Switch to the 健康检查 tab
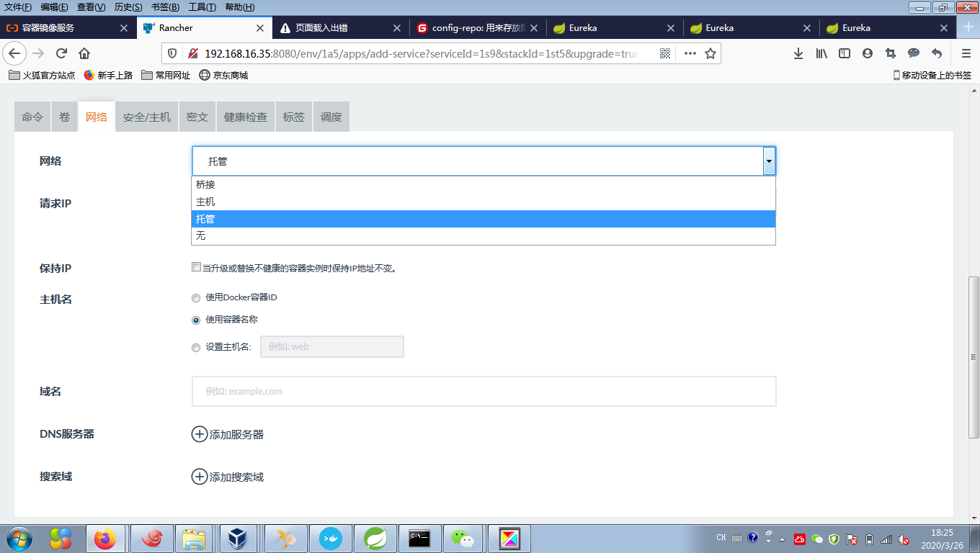 [246, 117]
